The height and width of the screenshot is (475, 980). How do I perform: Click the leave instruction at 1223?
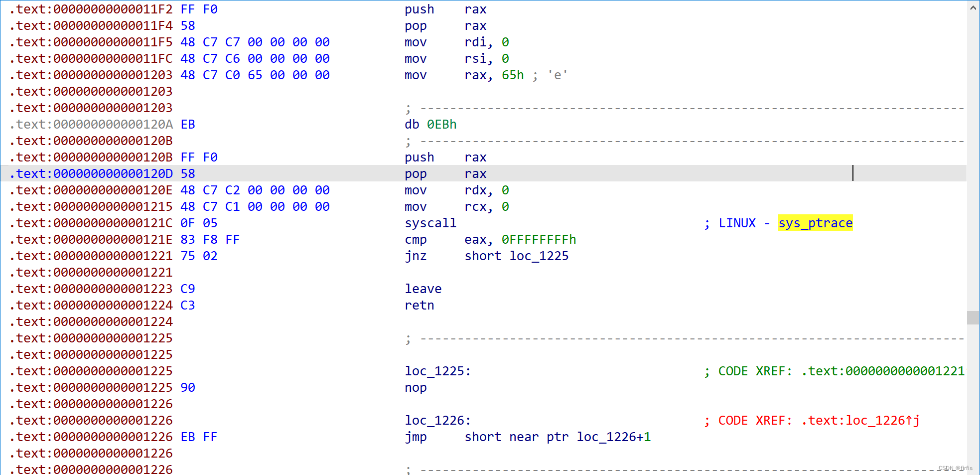pyautogui.click(x=423, y=289)
